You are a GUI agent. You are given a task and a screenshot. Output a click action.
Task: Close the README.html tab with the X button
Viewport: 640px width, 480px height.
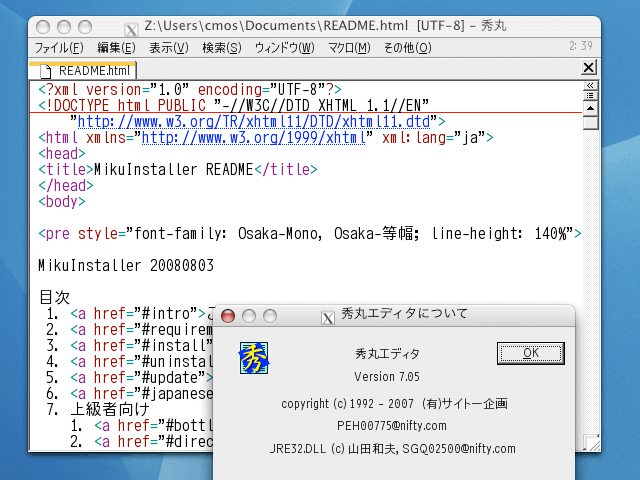[x=588, y=67]
